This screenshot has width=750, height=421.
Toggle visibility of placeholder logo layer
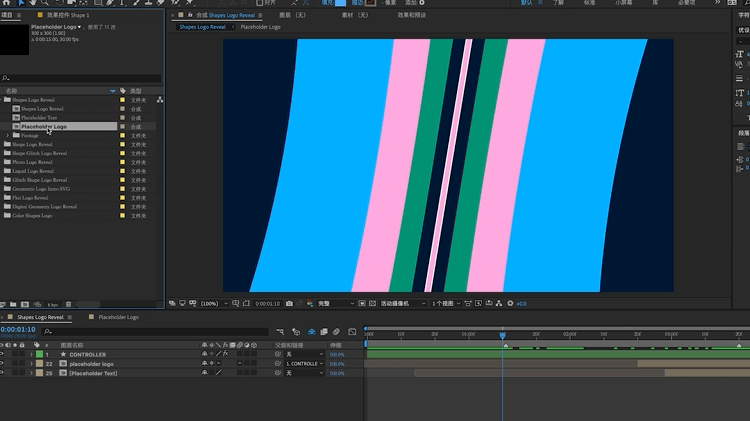point(3,364)
